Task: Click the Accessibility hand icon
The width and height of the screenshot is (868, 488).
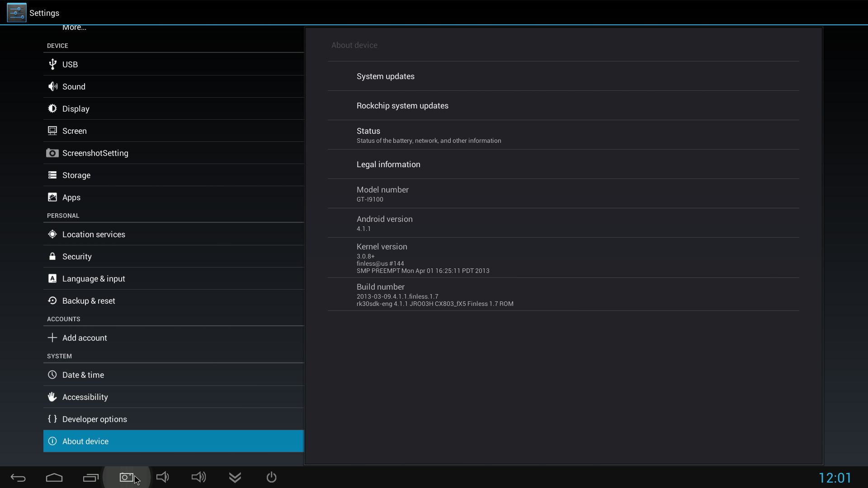Action: pos(52,397)
